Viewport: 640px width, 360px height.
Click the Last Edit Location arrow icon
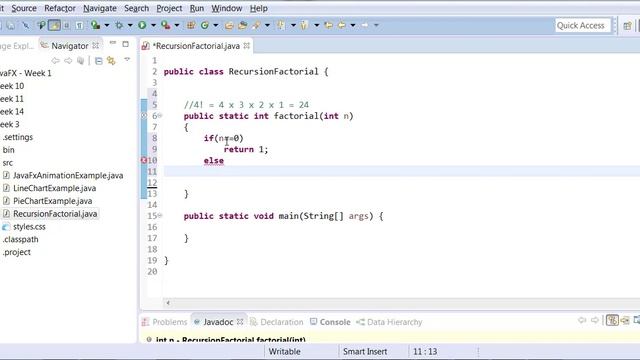pos(328,25)
